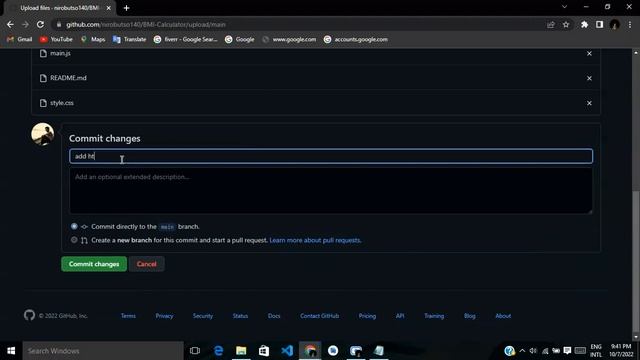
Task: Open the Pricing footer link
Action: coord(367,316)
